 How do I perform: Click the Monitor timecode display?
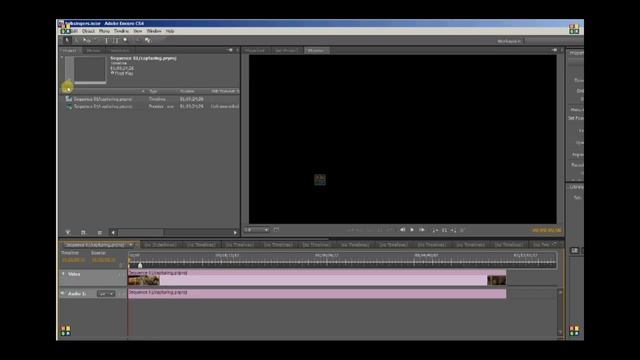point(546,231)
